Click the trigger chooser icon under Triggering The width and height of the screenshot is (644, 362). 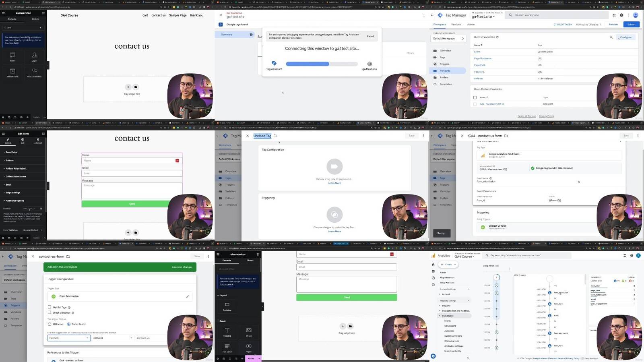(334, 215)
